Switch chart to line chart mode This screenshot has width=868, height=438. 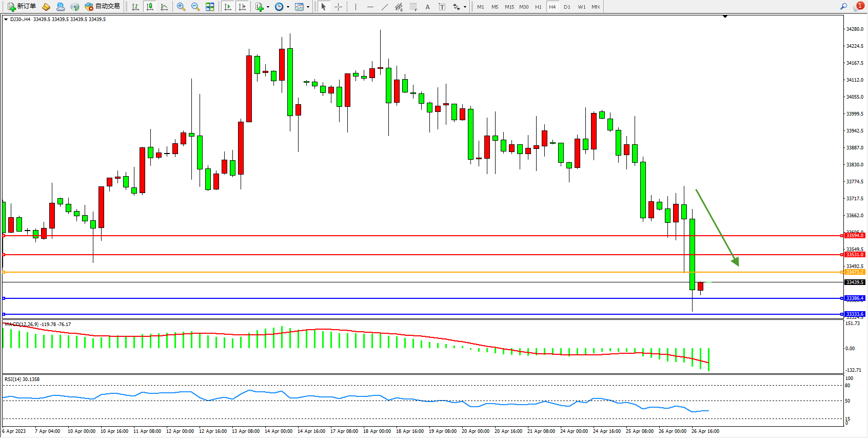click(x=164, y=7)
